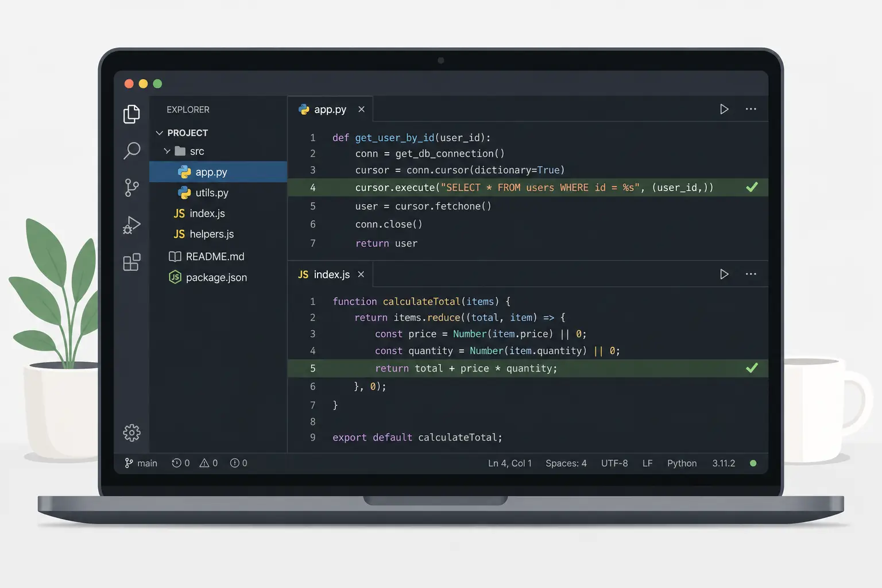Image resolution: width=882 pixels, height=588 pixels.
Task: Run app.py with the play icon
Action: [724, 109]
